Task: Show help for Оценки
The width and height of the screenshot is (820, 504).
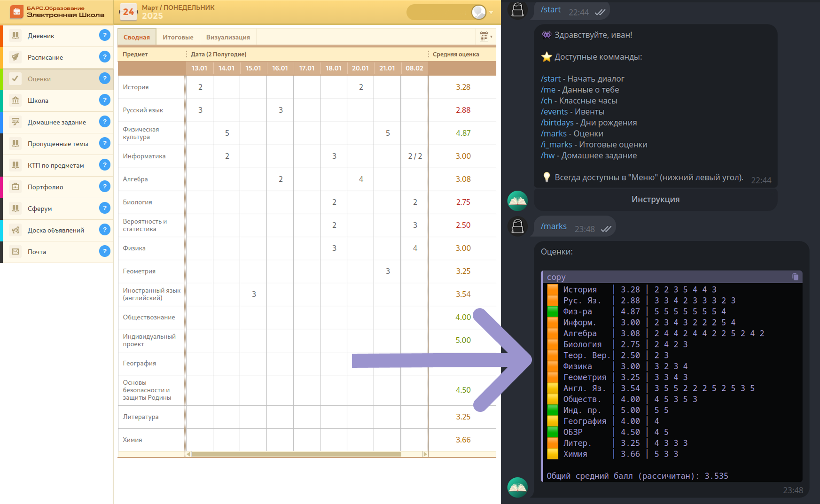Action: (105, 78)
